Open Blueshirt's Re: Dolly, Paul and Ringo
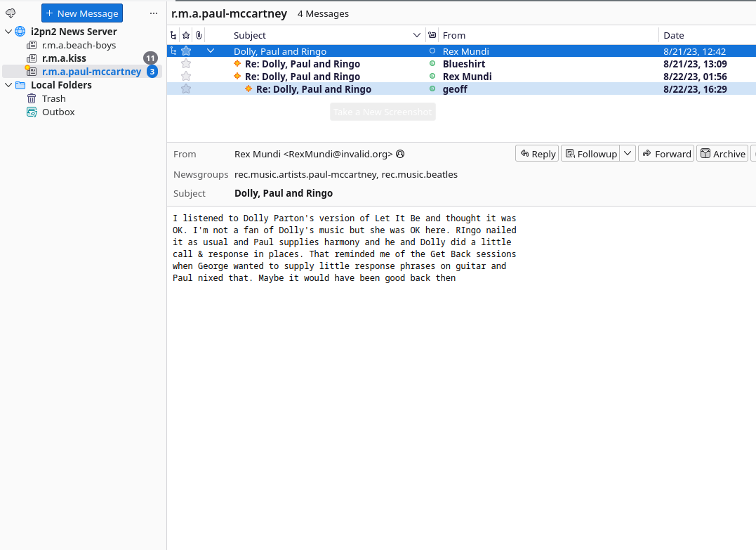This screenshot has width=756, height=550. tap(303, 64)
